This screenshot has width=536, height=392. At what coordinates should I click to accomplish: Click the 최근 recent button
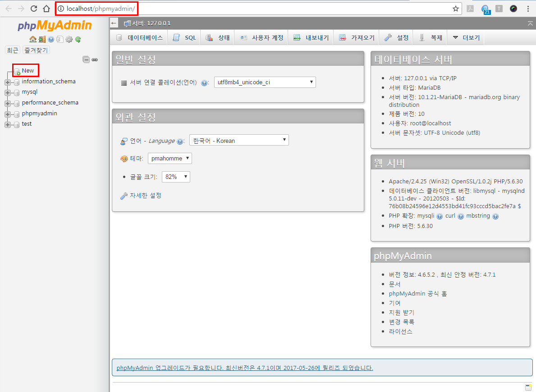(13, 50)
